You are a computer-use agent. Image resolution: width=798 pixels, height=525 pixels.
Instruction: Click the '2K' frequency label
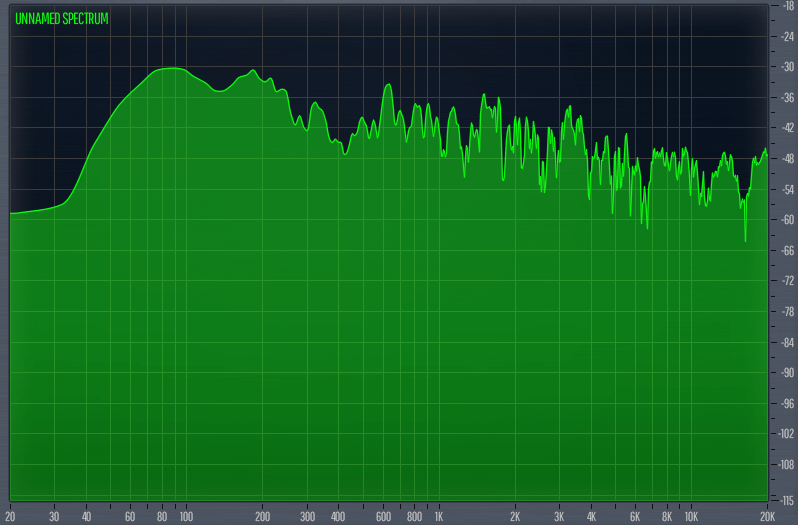pyautogui.click(x=515, y=517)
